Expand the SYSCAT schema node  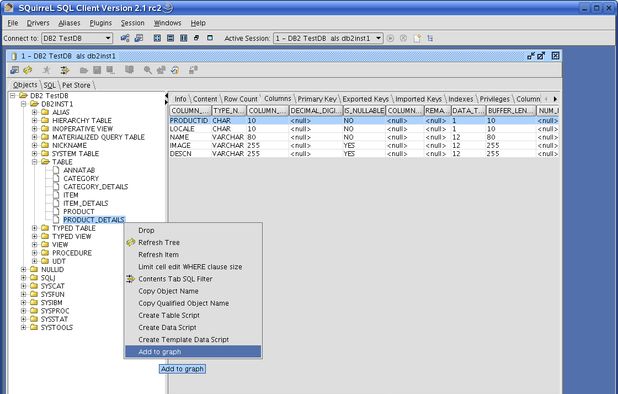tap(24, 286)
